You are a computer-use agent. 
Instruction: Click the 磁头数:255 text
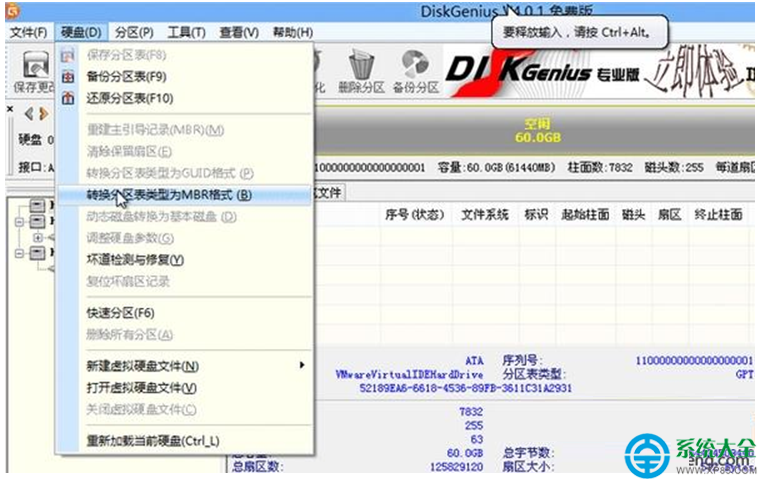pyautogui.click(x=674, y=167)
